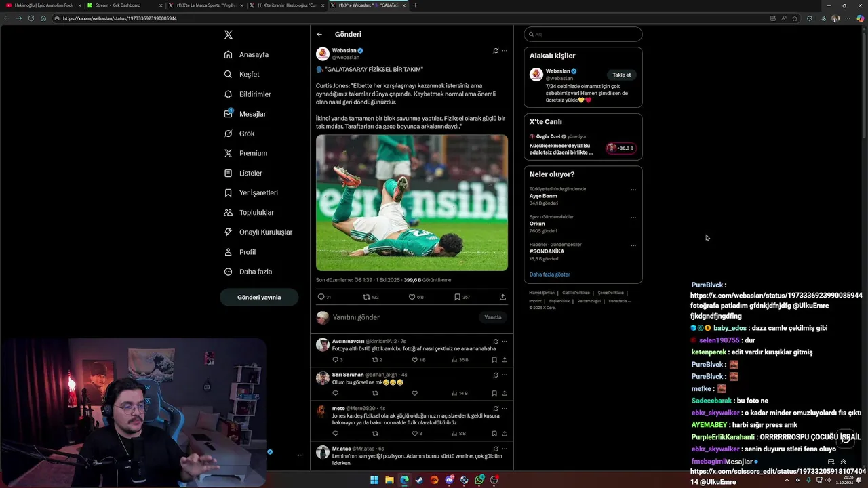Viewport: 868px width, 488px height.
Task: Open Webaslan profile avatar on post
Action: pyautogui.click(x=323, y=54)
